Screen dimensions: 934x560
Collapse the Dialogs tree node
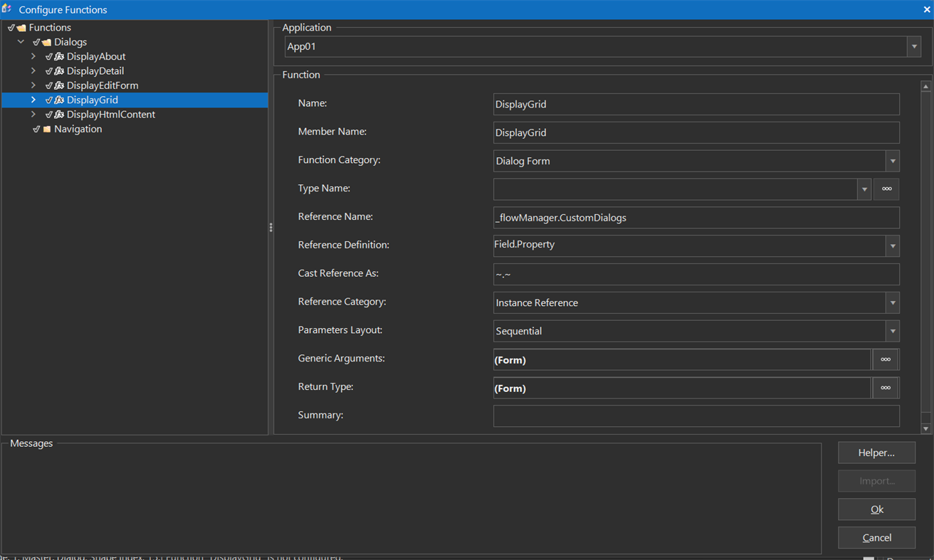(21, 42)
